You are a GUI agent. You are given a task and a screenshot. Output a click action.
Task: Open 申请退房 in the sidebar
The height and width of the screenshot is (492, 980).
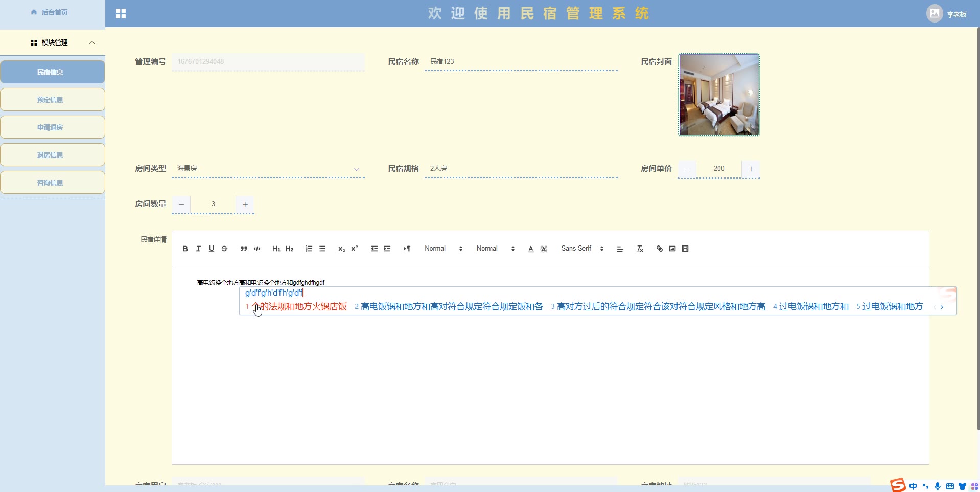pos(53,127)
